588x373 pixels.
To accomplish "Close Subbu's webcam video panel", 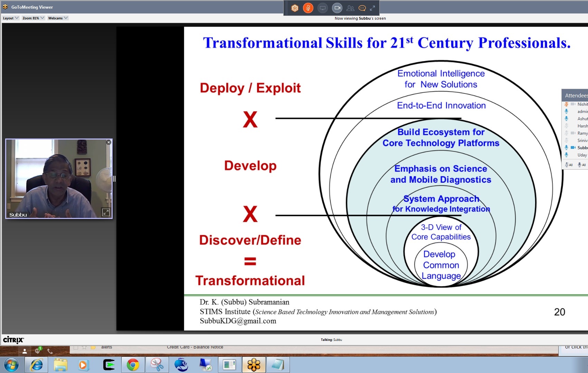I will click(108, 142).
